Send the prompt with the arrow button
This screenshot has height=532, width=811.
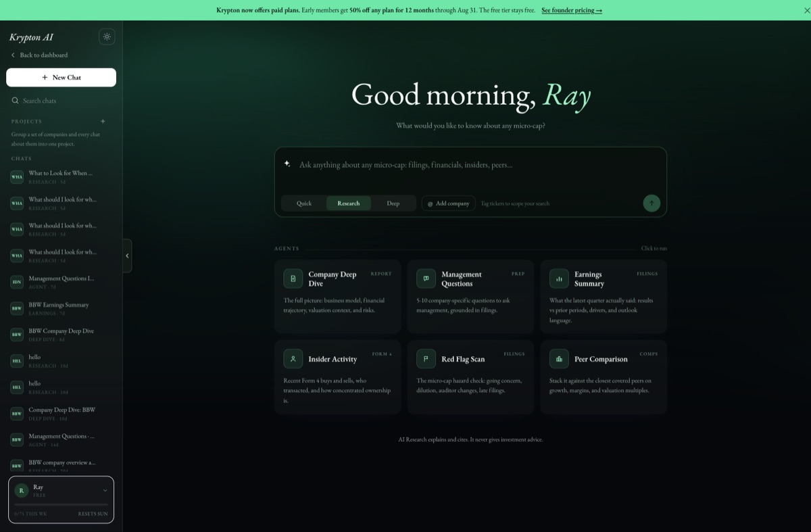coord(652,203)
